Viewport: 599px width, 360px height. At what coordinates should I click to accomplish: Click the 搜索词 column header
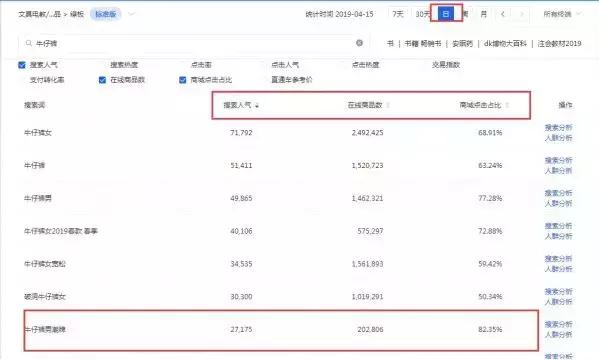click(34, 105)
